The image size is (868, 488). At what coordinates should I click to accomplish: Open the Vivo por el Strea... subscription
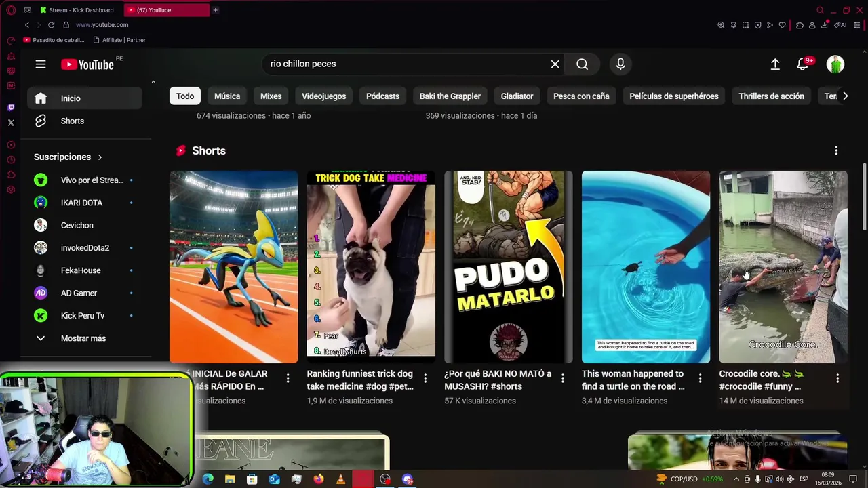pos(85,180)
